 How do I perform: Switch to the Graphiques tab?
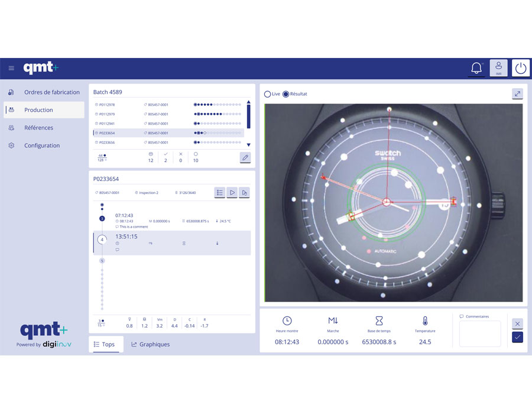151,344
